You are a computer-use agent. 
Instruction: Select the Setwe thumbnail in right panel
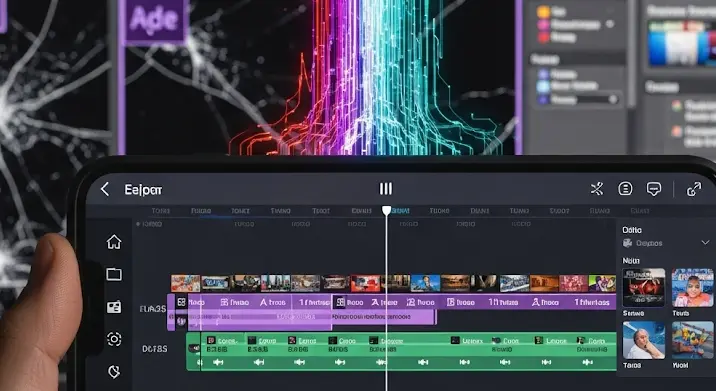tap(644, 287)
